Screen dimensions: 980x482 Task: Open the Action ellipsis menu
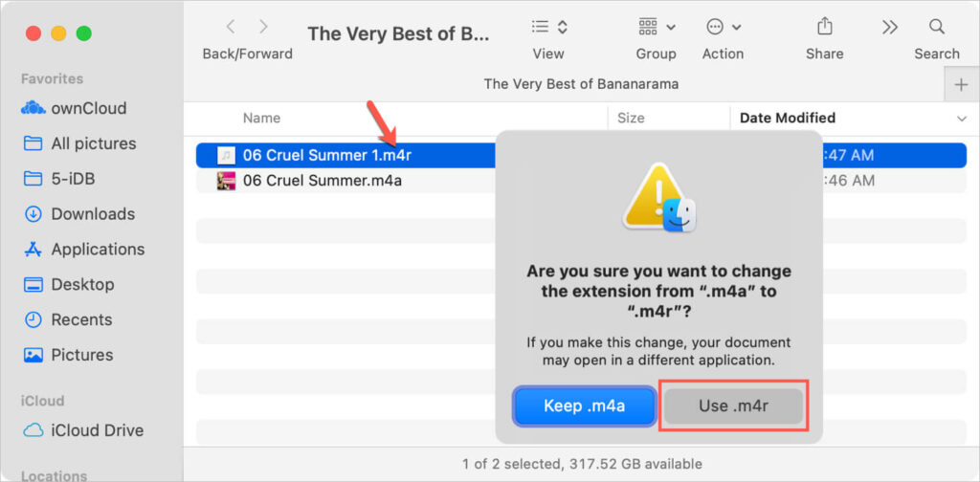(x=723, y=27)
